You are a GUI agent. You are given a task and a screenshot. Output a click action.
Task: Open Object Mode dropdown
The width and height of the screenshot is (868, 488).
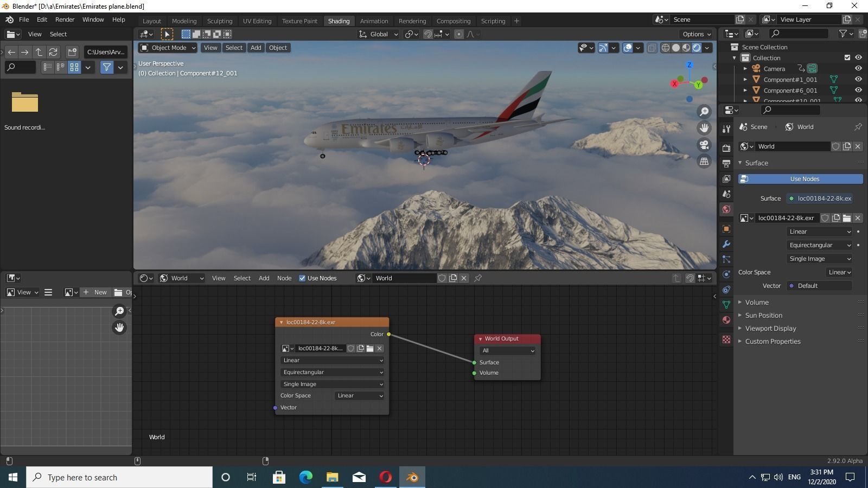tap(168, 48)
